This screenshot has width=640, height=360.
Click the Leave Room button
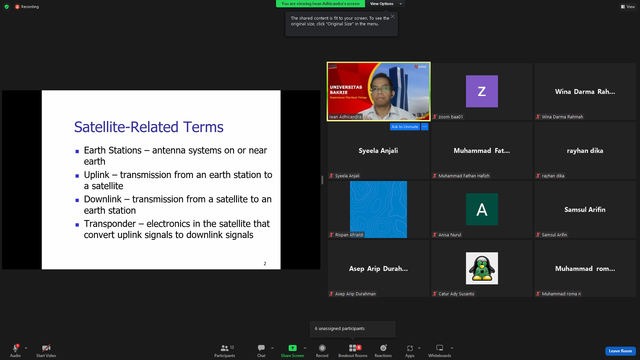point(620,351)
